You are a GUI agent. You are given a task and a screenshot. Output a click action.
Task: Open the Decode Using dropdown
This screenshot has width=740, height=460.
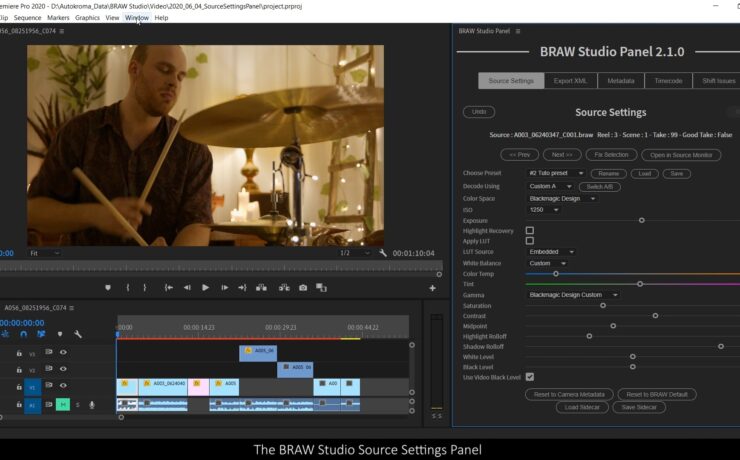tap(550, 186)
